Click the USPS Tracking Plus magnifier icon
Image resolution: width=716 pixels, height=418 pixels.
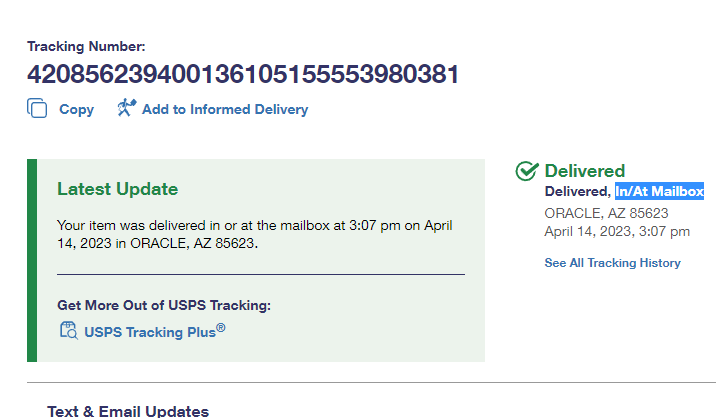click(x=68, y=331)
